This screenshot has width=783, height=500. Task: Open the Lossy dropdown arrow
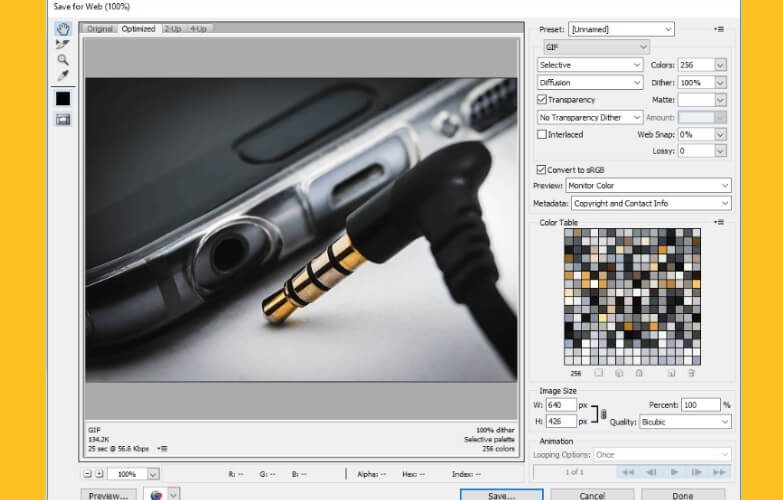point(720,151)
